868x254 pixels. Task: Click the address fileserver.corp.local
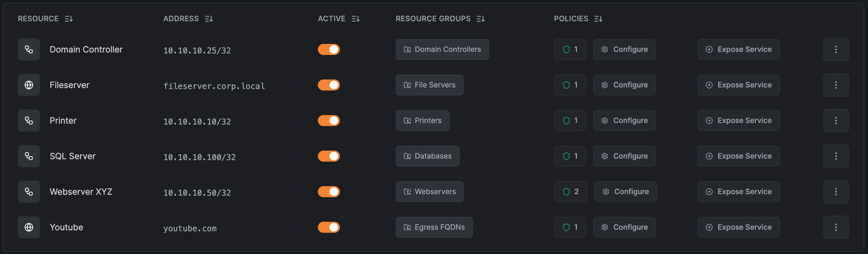pos(214,86)
